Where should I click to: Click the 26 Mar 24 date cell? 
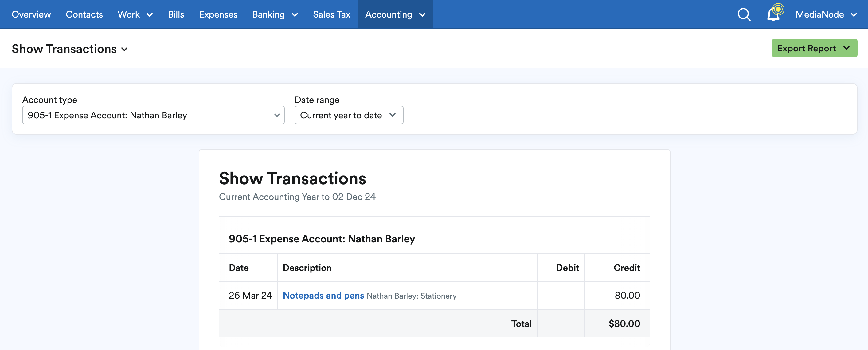pos(250,296)
